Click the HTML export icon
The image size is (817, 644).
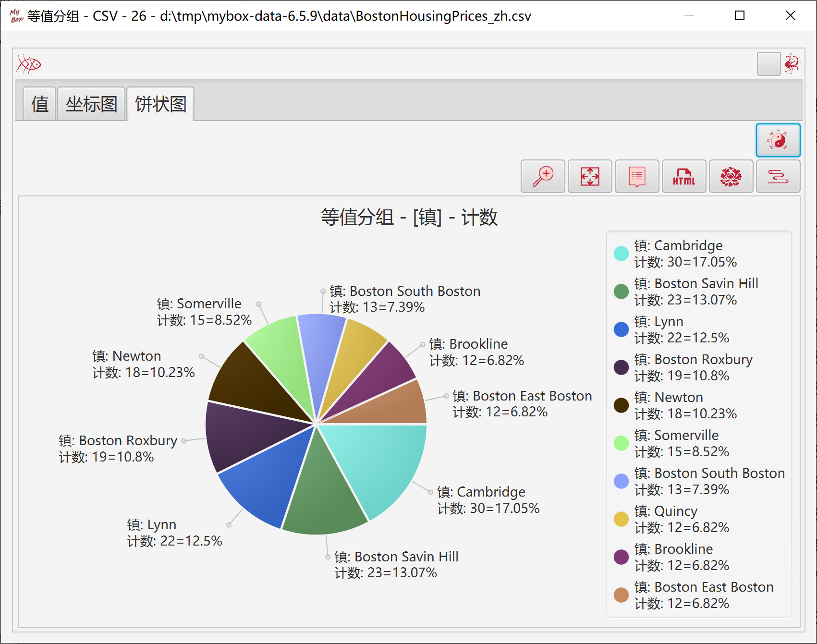click(x=684, y=176)
